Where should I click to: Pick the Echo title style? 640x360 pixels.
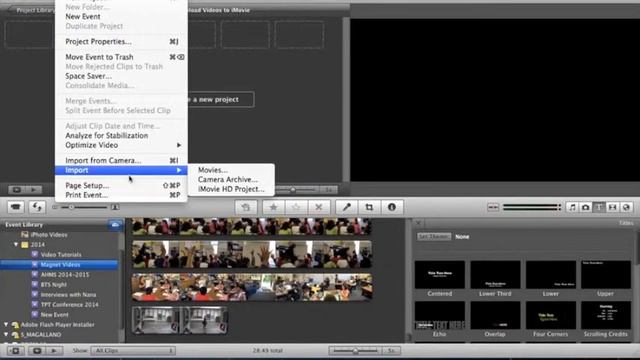440,315
